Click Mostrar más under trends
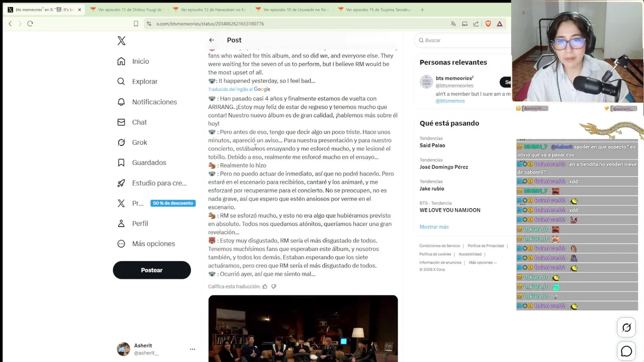Image resolution: width=644 pixels, height=362 pixels. tap(434, 227)
